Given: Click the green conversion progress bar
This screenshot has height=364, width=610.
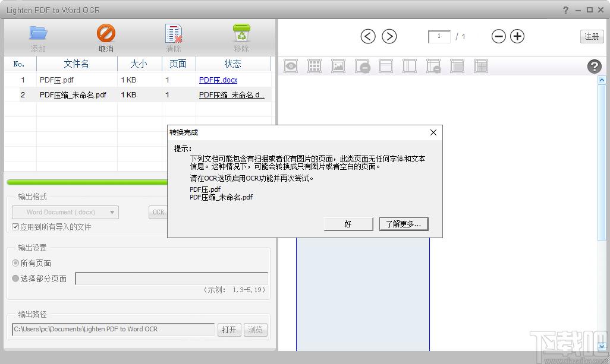Looking at the screenshot, I should click(87, 182).
